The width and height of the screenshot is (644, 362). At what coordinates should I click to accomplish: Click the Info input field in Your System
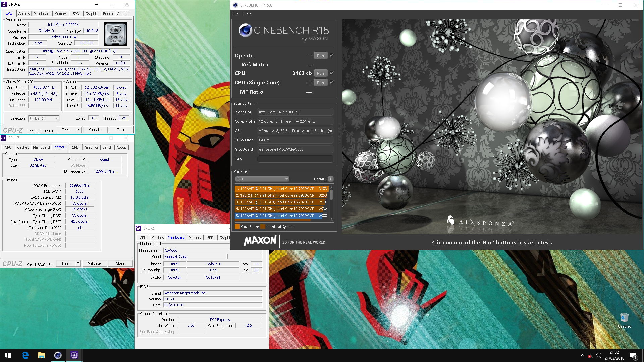(295, 159)
